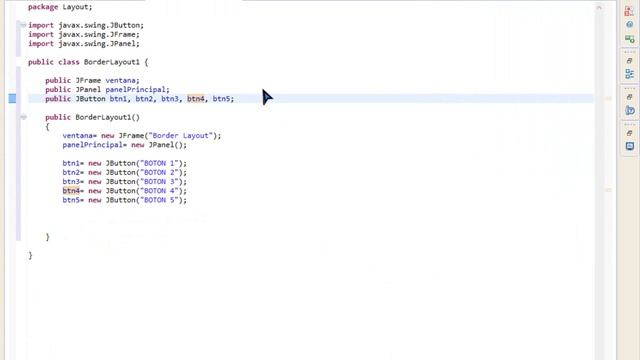Open the Console view icon in the right trim
This screenshot has height=360, width=640.
click(630, 146)
